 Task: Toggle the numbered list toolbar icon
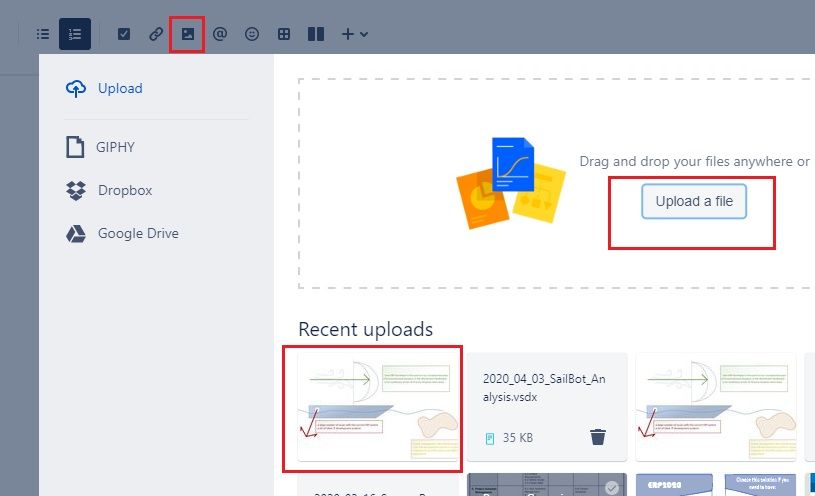point(75,34)
